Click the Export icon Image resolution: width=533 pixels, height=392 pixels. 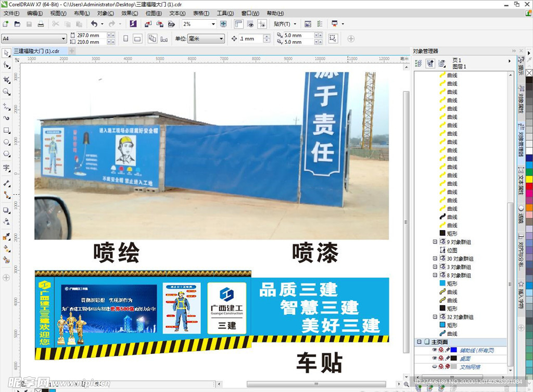pyautogui.click(x=160, y=24)
